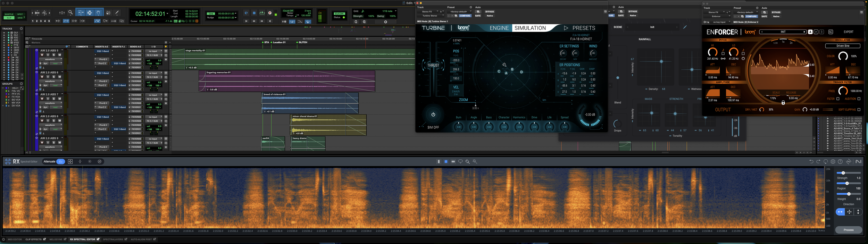Open the grid settings gear icon
This screenshot has height=244, width=868.
[385, 22]
